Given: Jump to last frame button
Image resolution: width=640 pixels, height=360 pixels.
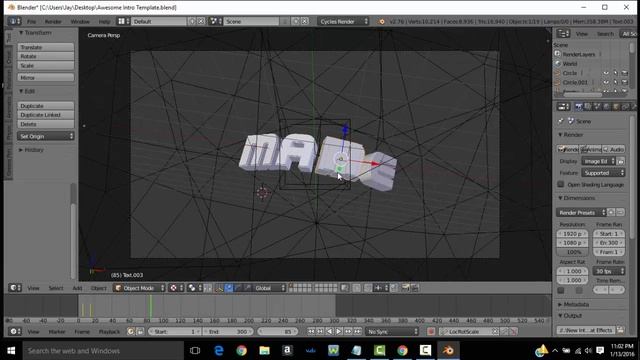Looking at the screenshot, I should pos(358,331).
